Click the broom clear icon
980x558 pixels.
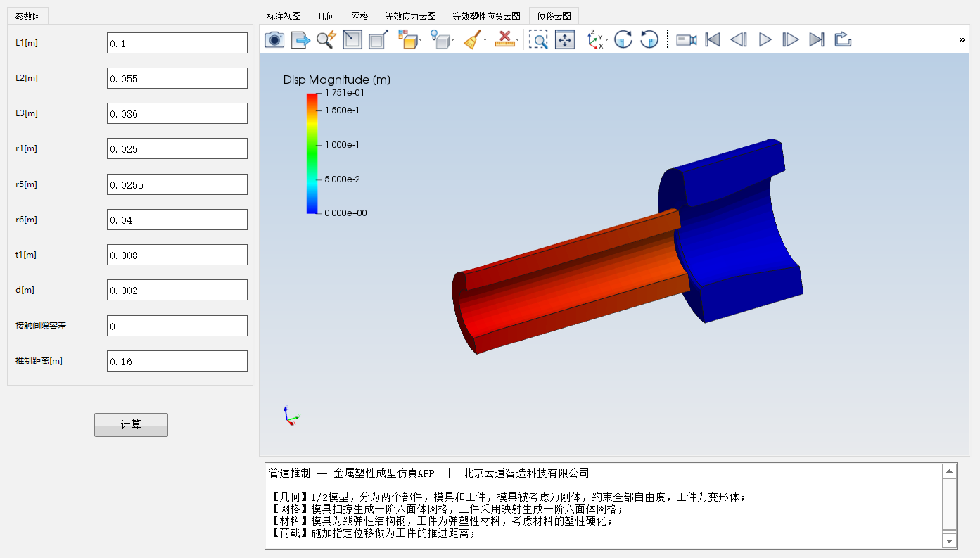pyautogui.click(x=473, y=39)
